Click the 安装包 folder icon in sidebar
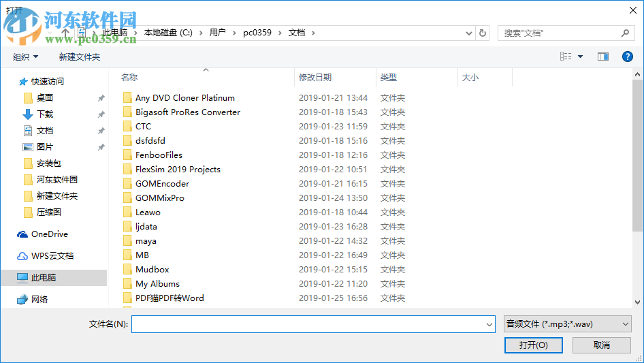The width and height of the screenshot is (644, 363). [28, 163]
